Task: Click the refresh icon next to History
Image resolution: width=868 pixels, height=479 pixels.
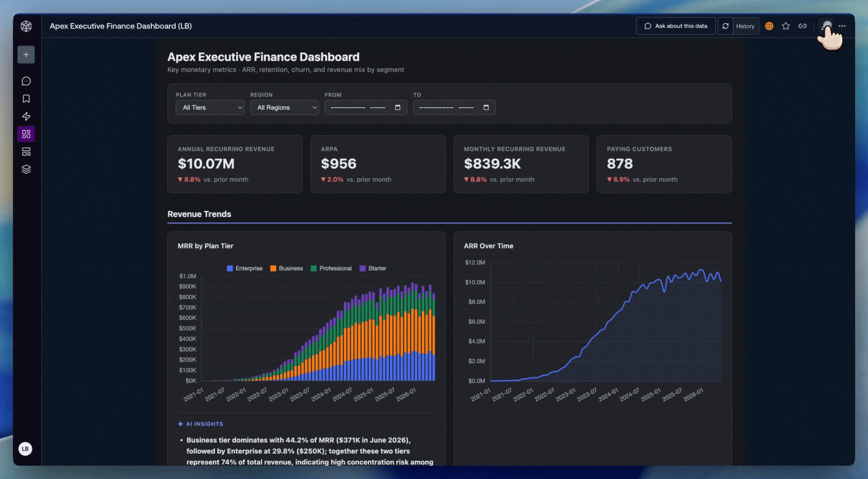Action: [726, 26]
